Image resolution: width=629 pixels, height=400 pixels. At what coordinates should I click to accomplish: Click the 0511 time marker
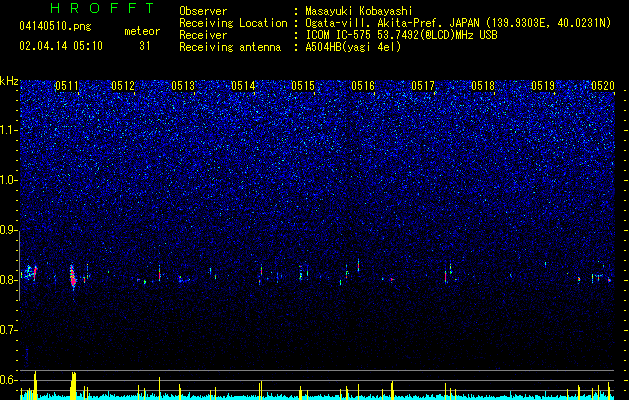(67, 86)
